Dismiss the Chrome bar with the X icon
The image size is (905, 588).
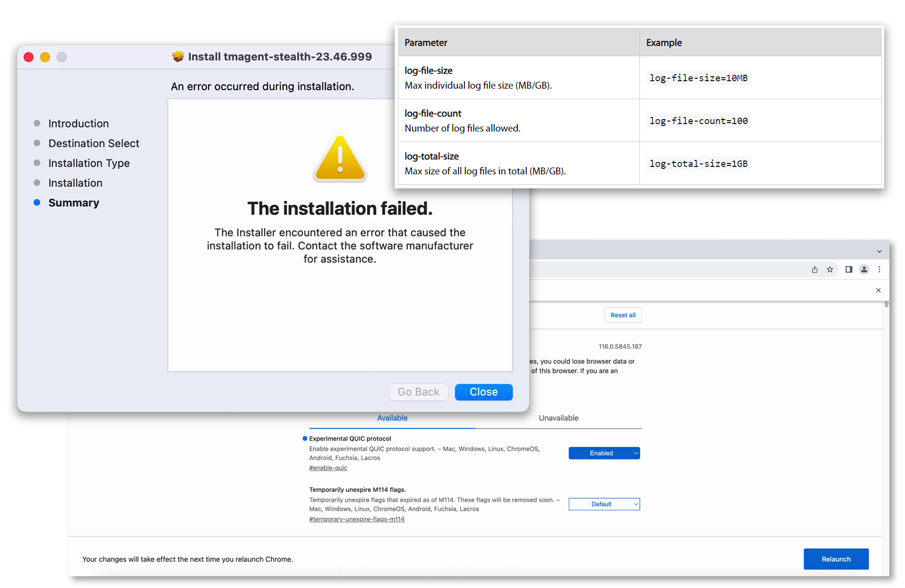878,290
